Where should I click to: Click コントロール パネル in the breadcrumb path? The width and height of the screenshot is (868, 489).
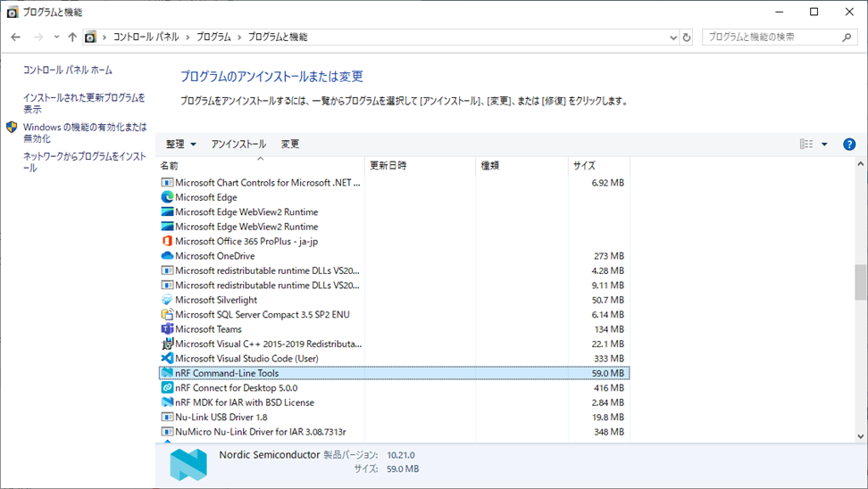pos(146,37)
